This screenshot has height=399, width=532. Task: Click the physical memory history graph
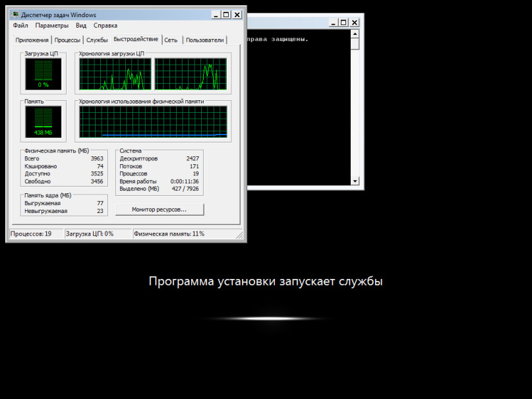153,121
